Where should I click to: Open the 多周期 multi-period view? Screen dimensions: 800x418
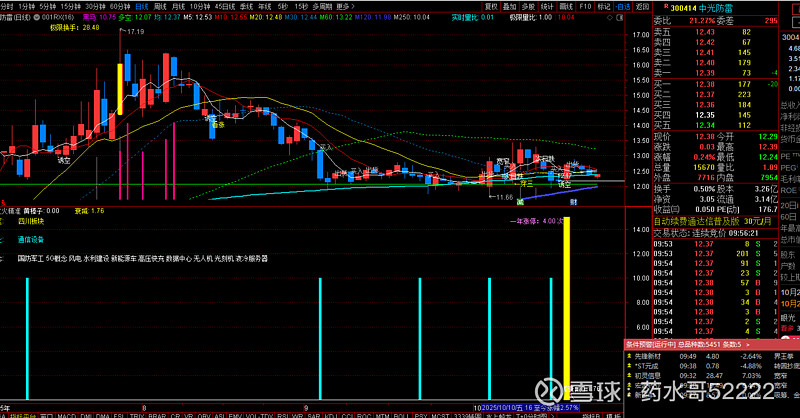click(x=322, y=7)
